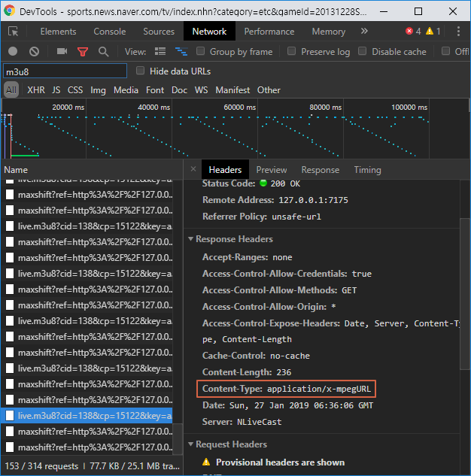Open the Response detail tab

pos(320,170)
